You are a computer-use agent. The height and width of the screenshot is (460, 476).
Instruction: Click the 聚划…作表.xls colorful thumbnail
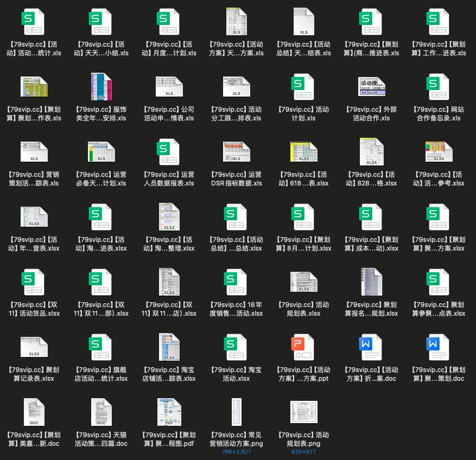pos(34,87)
